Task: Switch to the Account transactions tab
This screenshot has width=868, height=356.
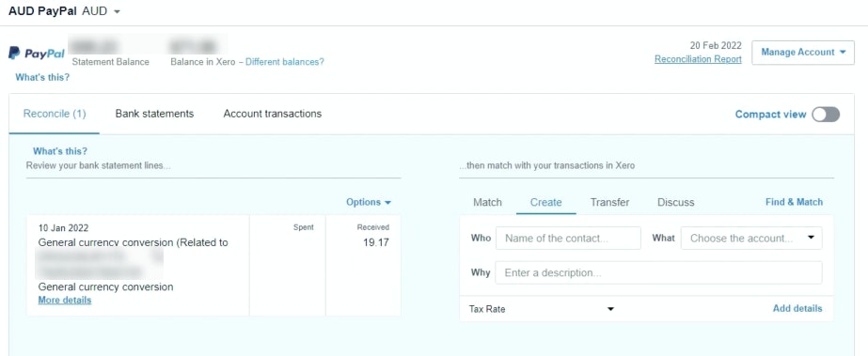Action: click(273, 114)
